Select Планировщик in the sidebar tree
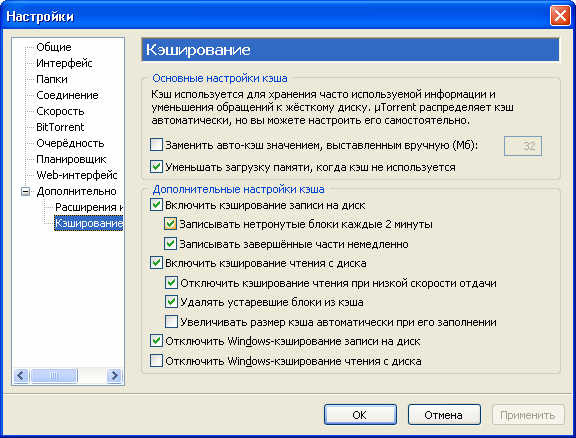This screenshot has height=438, width=576. (x=71, y=159)
